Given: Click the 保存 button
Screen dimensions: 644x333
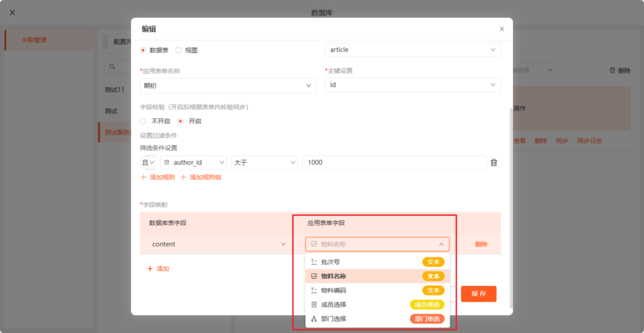Looking at the screenshot, I should pyautogui.click(x=478, y=294).
